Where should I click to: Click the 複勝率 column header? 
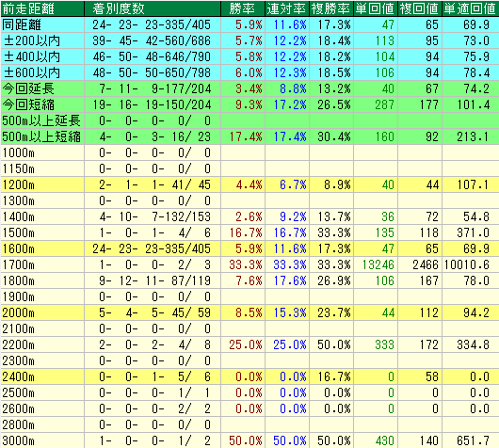pyautogui.click(x=331, y=8)
